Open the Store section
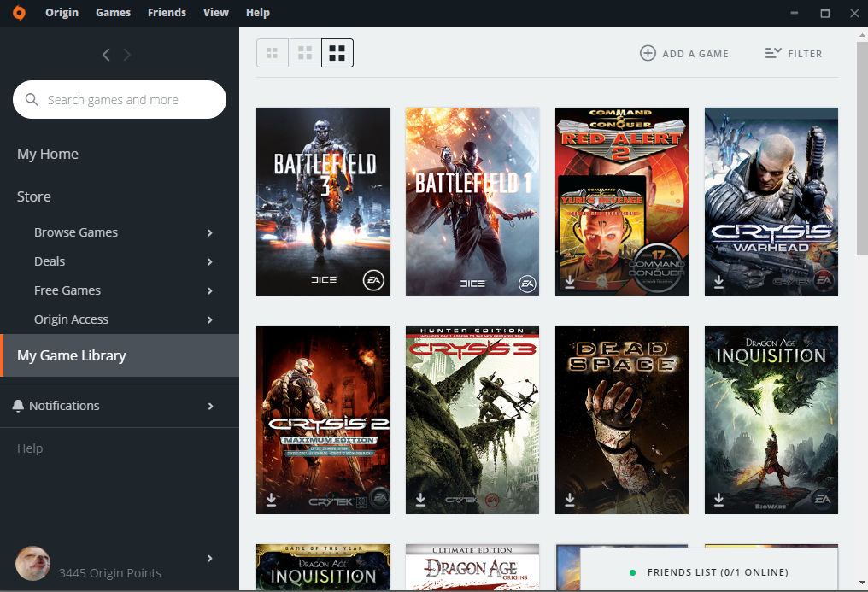 [x=34, y=196]
